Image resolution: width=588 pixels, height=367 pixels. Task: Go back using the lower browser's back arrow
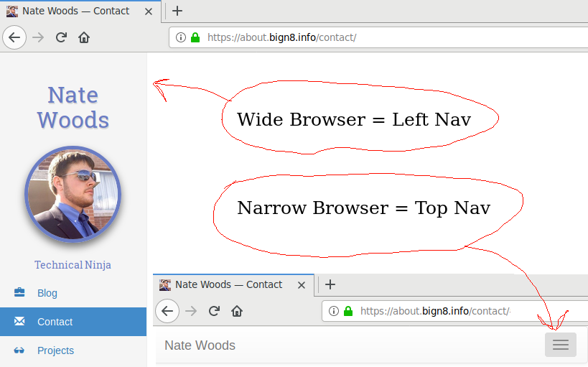pyautogui.click(x=167, y=311)
